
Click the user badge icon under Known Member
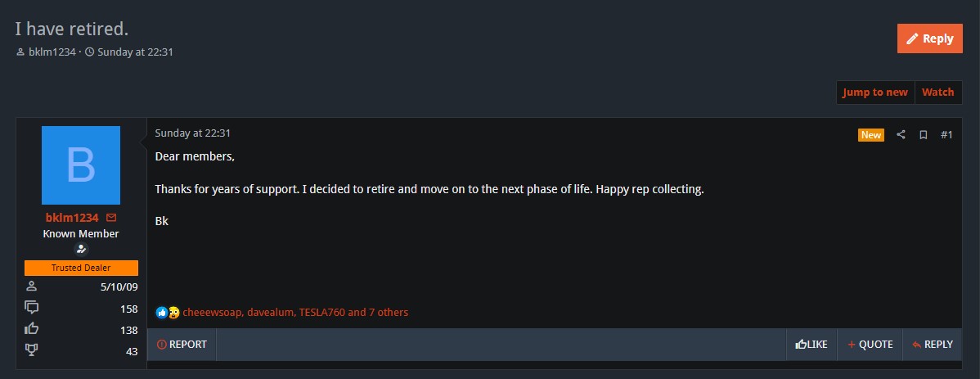pos(81,250)
